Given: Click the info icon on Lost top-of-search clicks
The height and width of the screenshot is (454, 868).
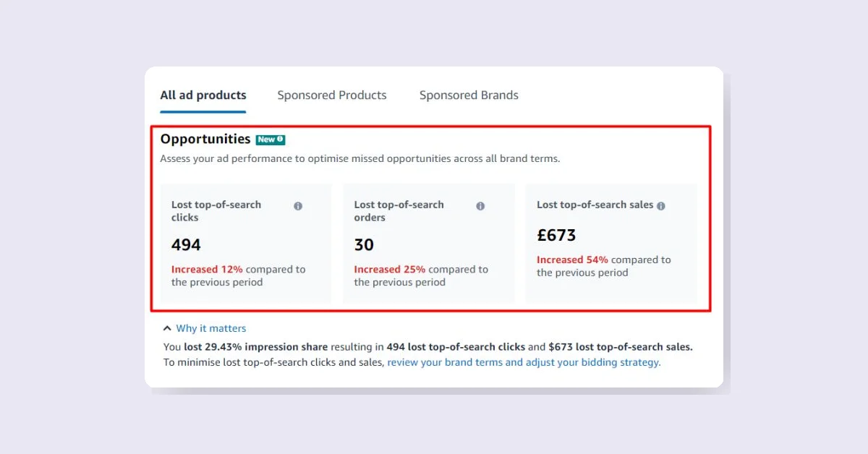Looking at the screenshot, I should (297, 205).
